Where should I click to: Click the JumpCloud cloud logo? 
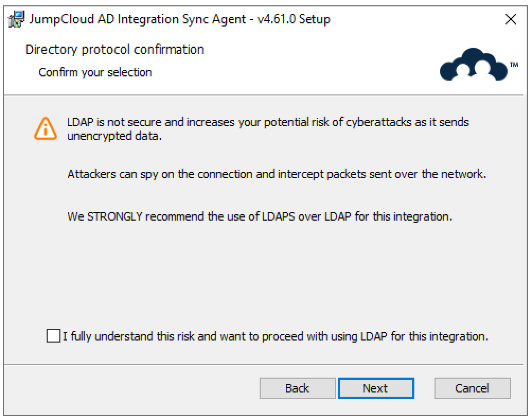pyautogui.click(x=473, y=66)
